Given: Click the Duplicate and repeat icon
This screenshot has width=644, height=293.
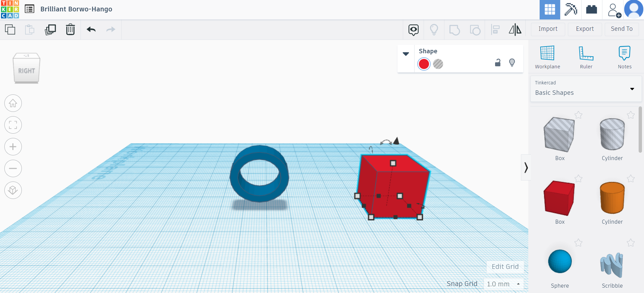Looking at the screenshot, I should [x=50, y=29].
